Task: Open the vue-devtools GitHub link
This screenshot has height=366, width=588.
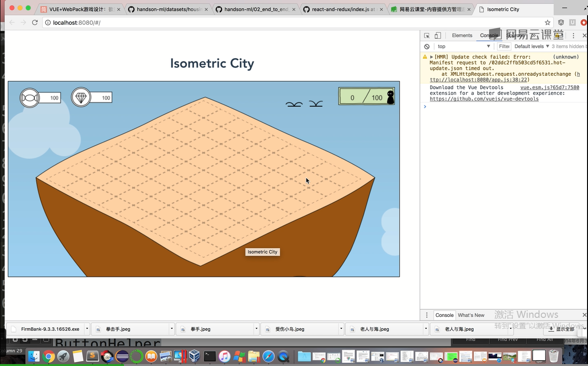Action: pyautogui.click(x=484, y=99)
